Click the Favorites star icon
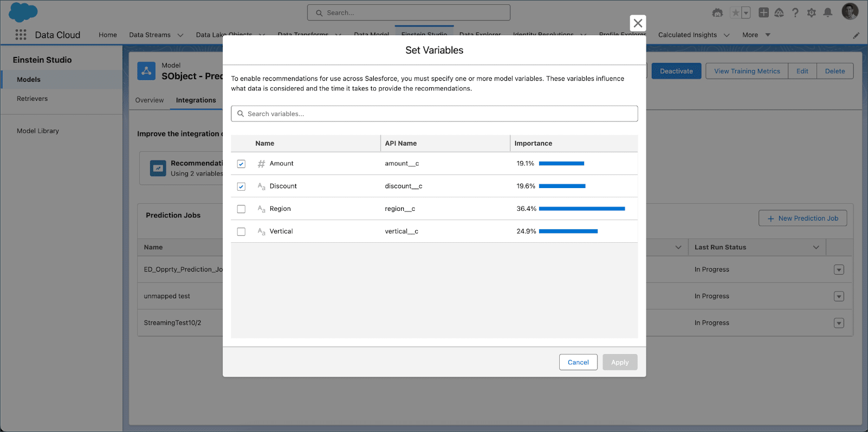 click(x=735, y=12)
